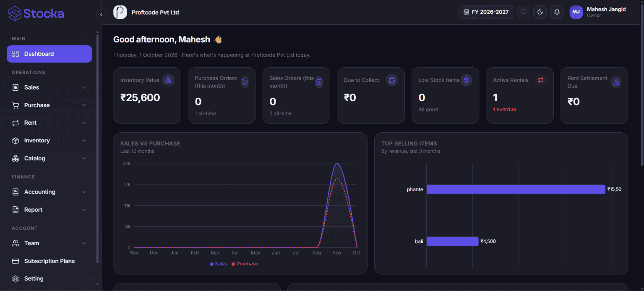The image size is (644, 291).
Task: Click the Proftcode company logo
Action: click(x=120, y=12)
